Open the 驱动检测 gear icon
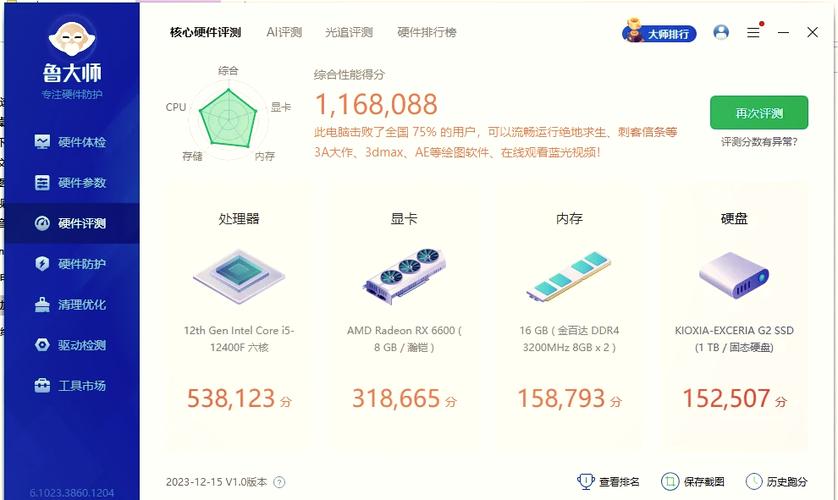838x500 pixels. pyautogui.click(x=42, y=345)
